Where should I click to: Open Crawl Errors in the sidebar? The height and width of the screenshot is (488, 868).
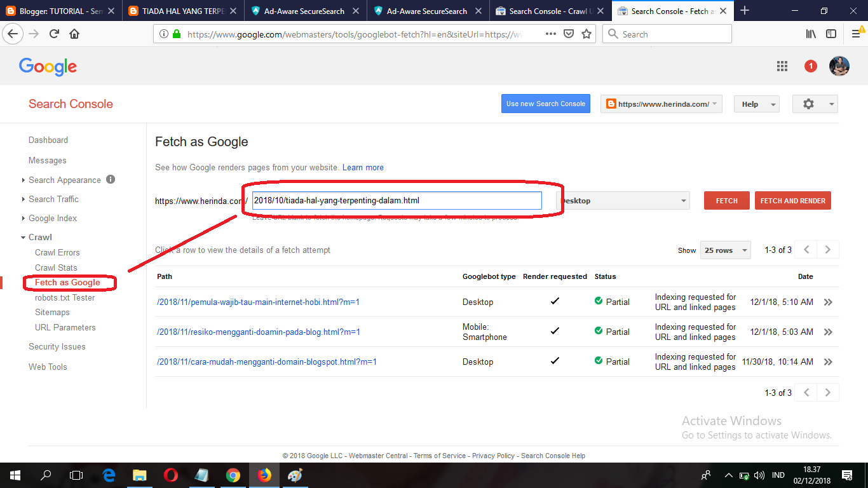[x=57, y=252]
